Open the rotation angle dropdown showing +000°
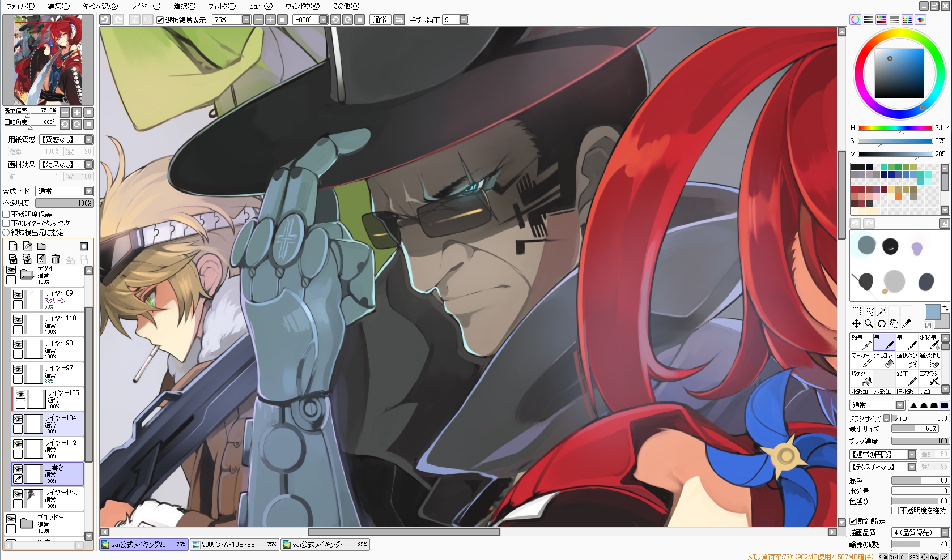This screenshot has width=952, height=560. [323, 20]
